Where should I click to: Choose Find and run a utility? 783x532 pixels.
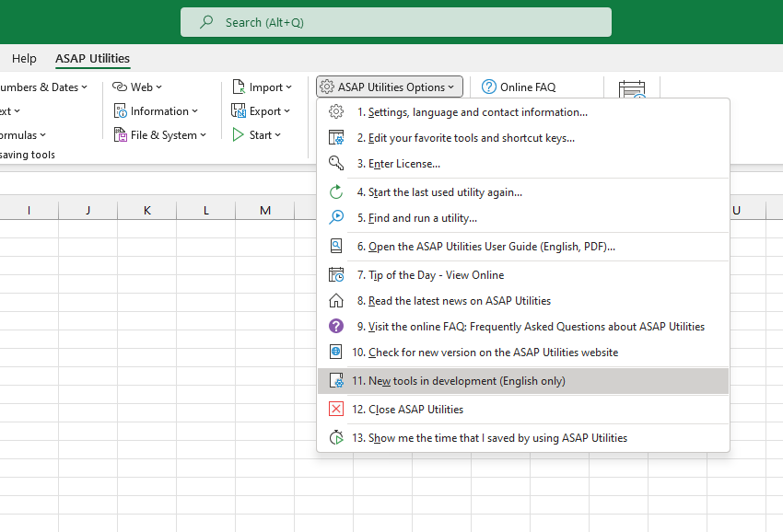coord(523,218)
